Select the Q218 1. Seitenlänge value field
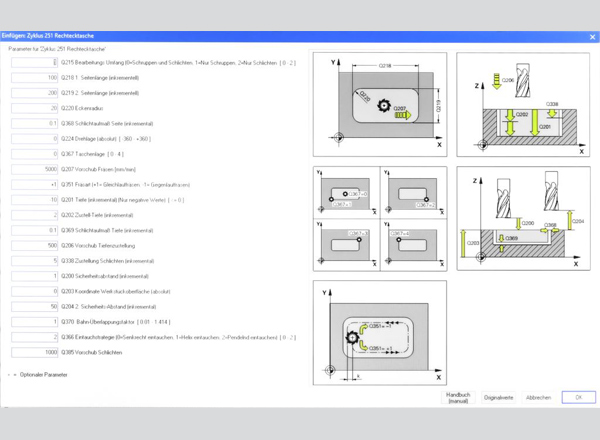Screen dimensions: 600x440 (35, 77)
